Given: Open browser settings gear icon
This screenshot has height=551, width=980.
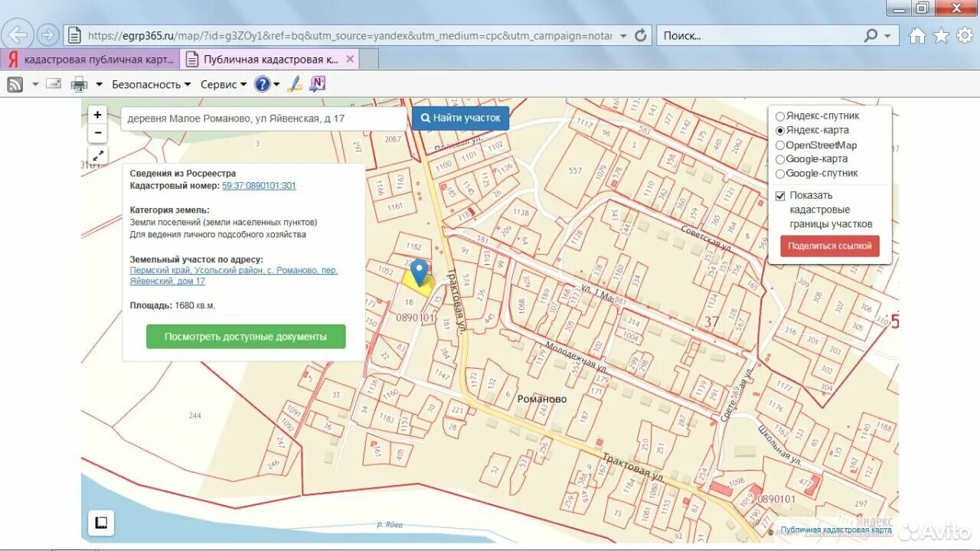Looking at the screenshot, I should coord(965,35).
